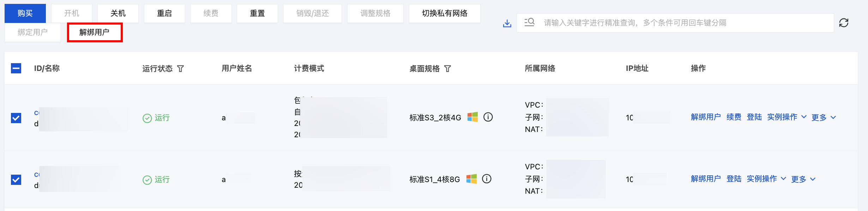This screenshot has height=211, width=868.
Task: Click the download export icon
Action: point(507,23)
